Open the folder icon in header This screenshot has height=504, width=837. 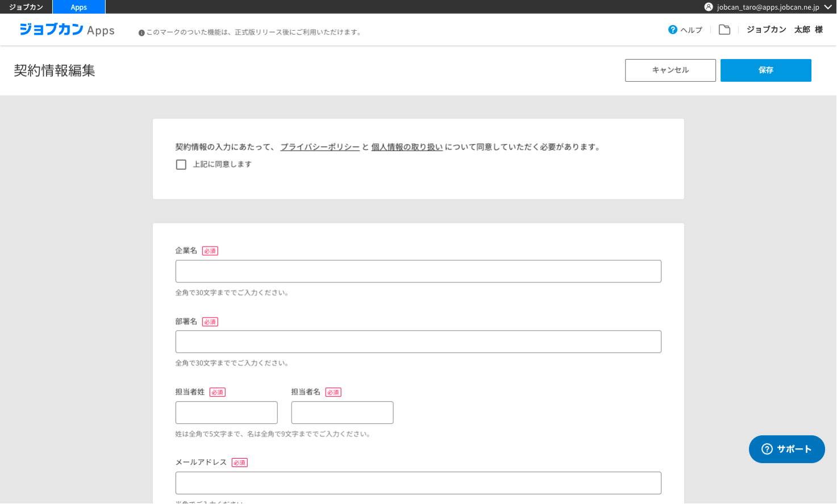[724, 30]
